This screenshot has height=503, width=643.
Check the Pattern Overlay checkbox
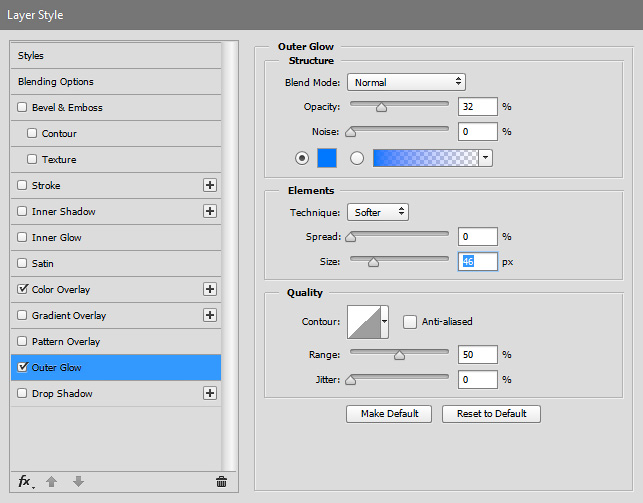pos(22,341)
